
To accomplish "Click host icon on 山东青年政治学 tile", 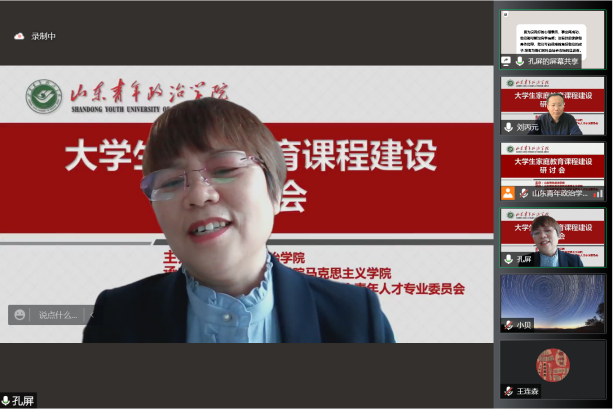I will (508, 193).
